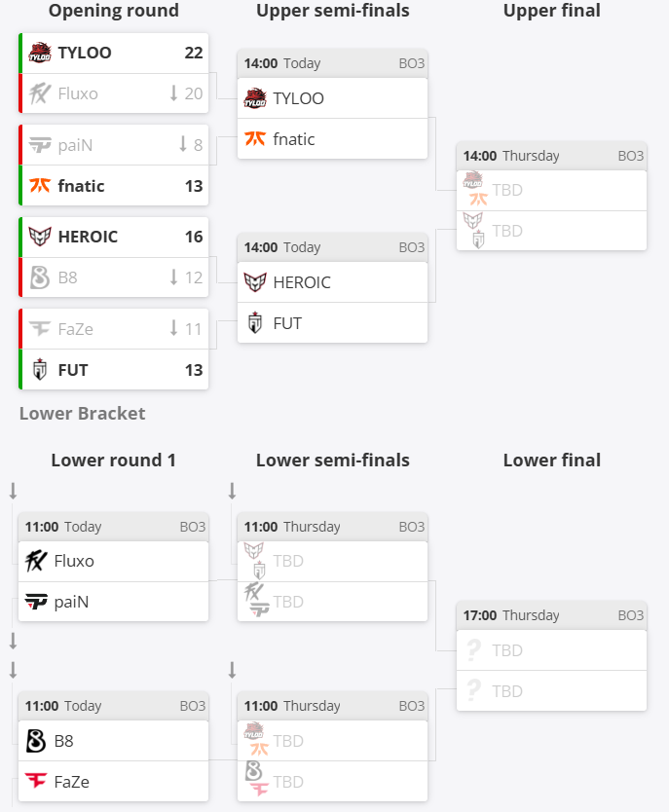This screenshot has width=669, height=812.
Task: Click fnatic logo in Upper semi-finals match
Action: pos(255,139)
